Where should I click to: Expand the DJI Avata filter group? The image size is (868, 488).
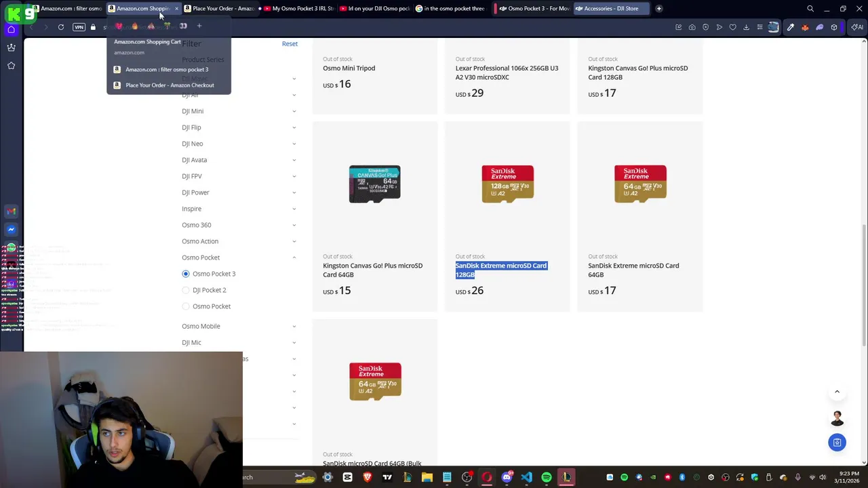tap(239, 160)
